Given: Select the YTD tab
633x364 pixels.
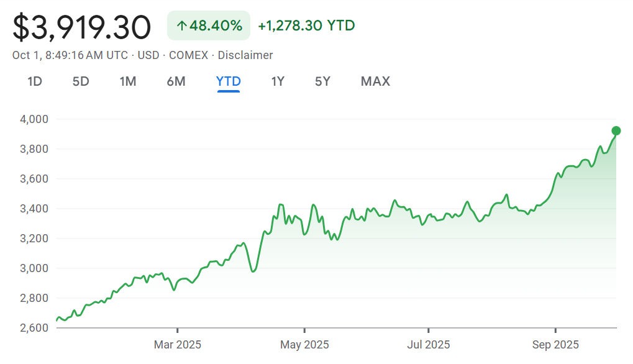Looking at the screenshot, I should (x=229, y=81).
